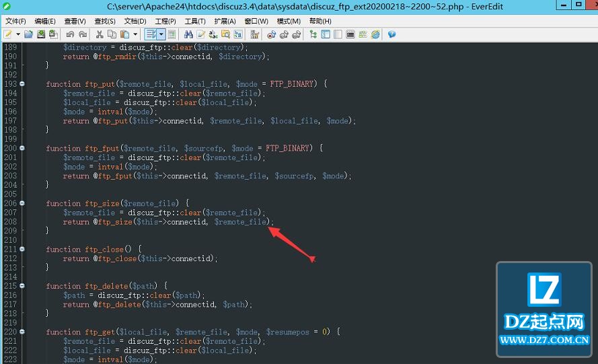Open the 工具(T) menu
The image size is (598, 364).
click(195, 21)
